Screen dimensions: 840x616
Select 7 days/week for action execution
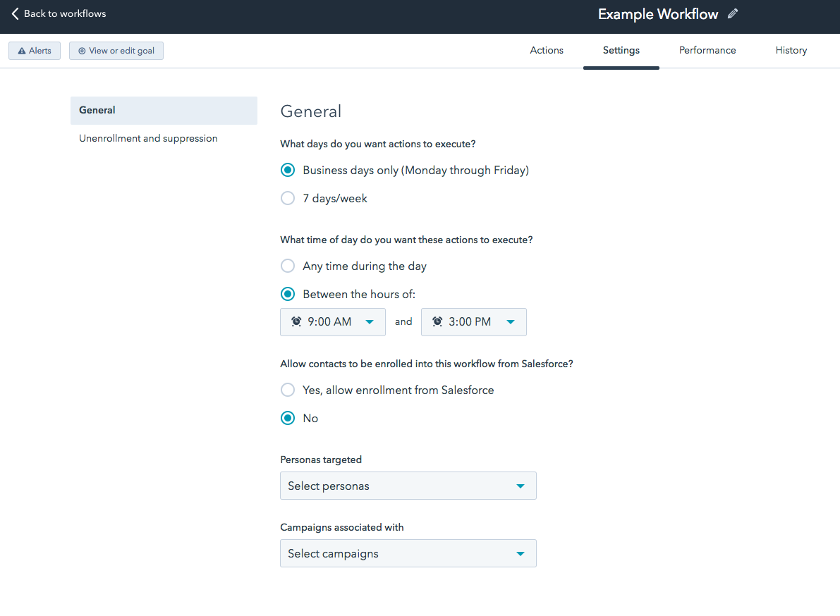point(287,198)
